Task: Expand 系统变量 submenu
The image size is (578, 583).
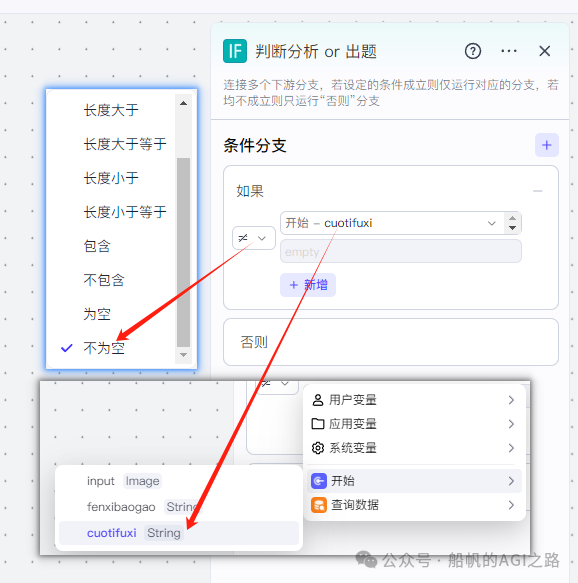Action: [414, 448]
